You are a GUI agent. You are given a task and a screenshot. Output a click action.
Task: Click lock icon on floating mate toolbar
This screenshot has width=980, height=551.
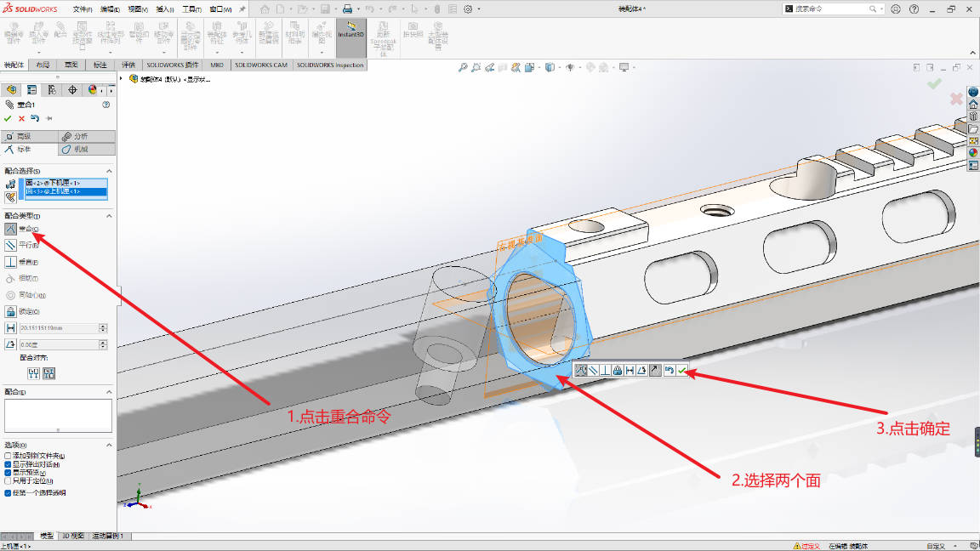pyautogui.click(x=618, y=371)
